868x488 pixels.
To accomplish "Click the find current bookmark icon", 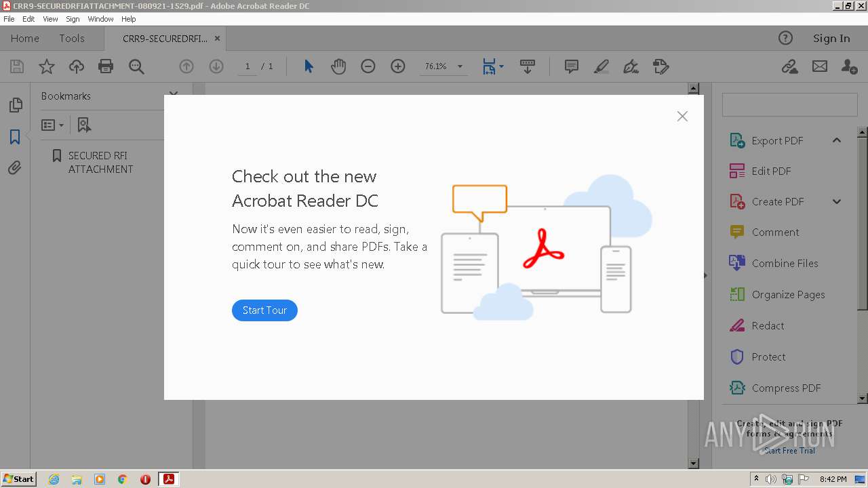I will [x=84, y=125].
